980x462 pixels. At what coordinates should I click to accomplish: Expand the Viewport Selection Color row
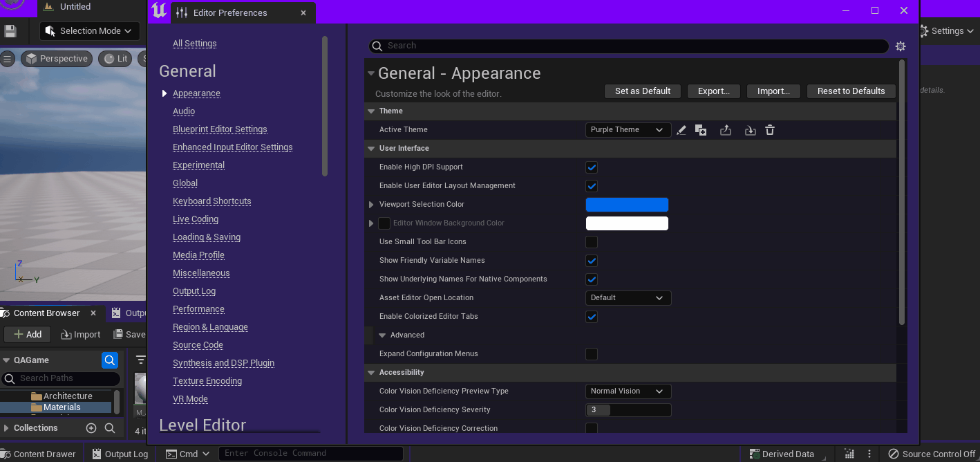pyautogui.click(x=371, y=204)
